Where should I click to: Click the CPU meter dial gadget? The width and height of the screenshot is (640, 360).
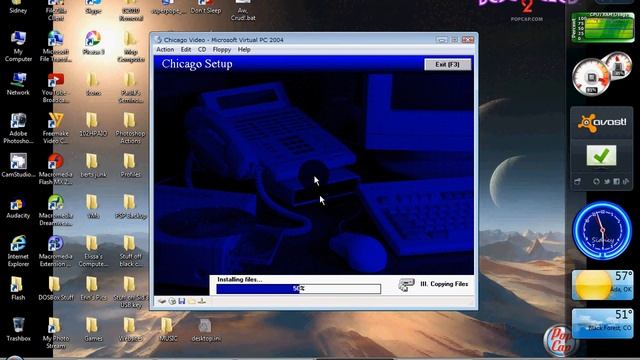pyautogui.click(x=591, y=78)
